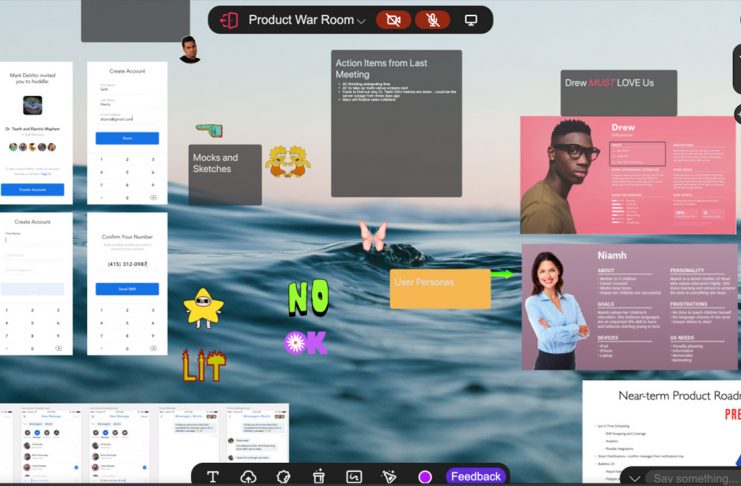The height and width of the screenshot is (486, 741).
Task: Click the purple color swatch
Action: 425,477
